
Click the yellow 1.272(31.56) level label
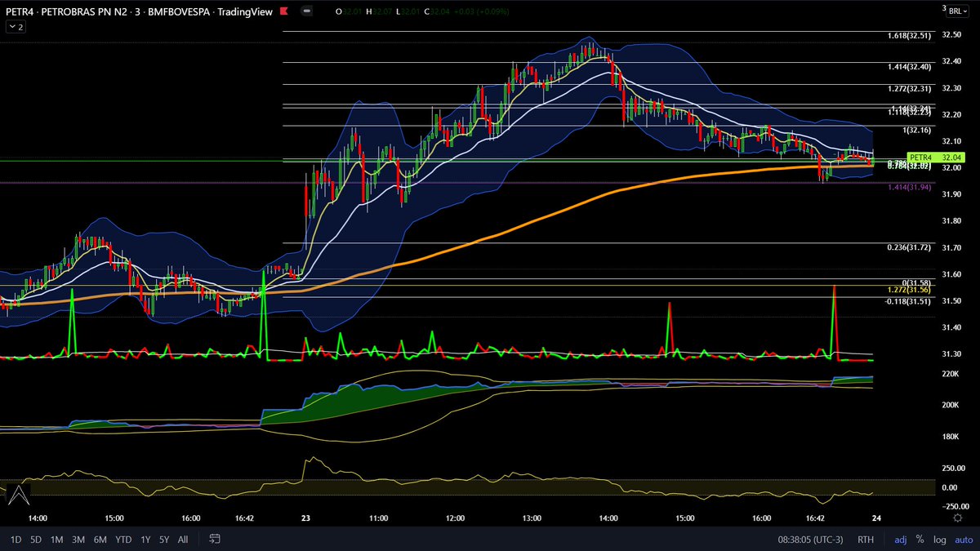pos(909,290)
